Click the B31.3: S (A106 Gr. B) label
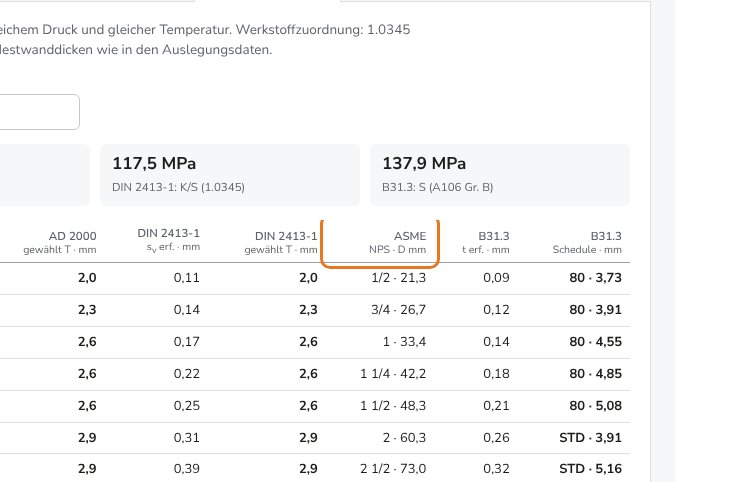 pos(438,187)
